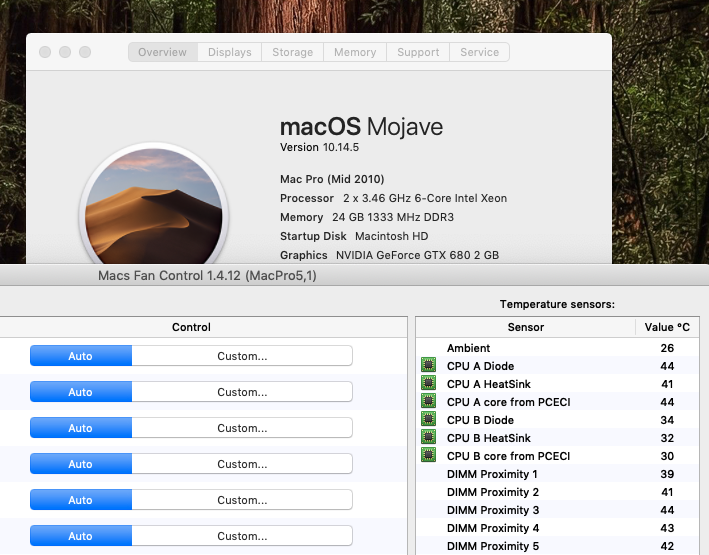Open the Displays tab

pos(230,52)
